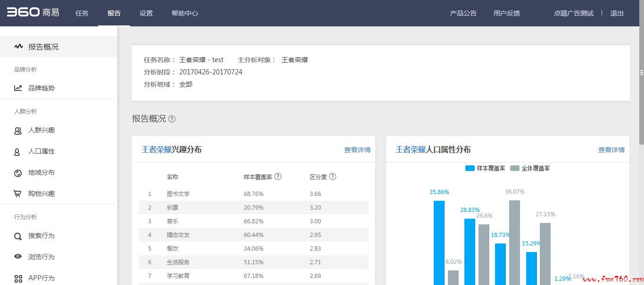This screenshot has width=644, height=285.
Task: Open 产品公告 link
Action: (x=463, y=13)
